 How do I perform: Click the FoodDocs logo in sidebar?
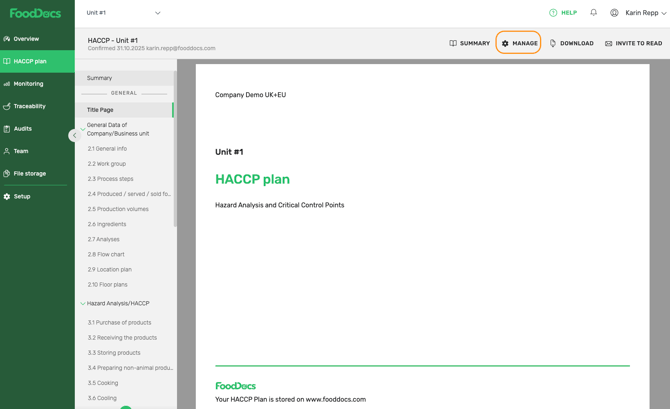pos(35,13)
